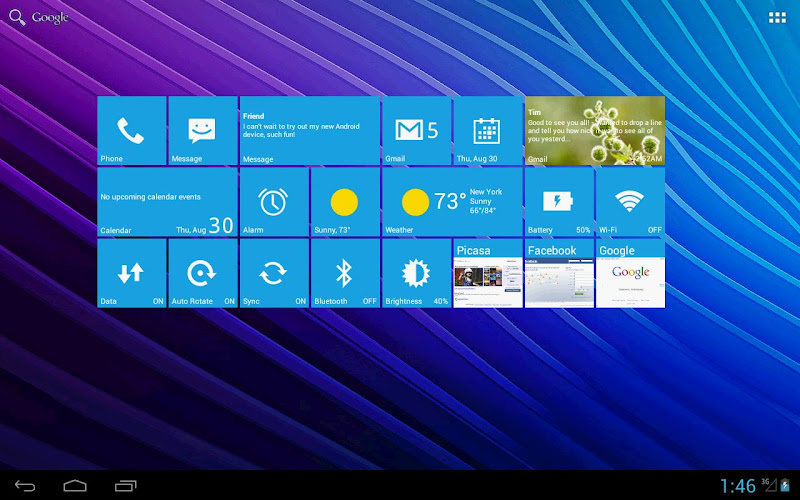
Task: Open the all apps grid icon
Action: [x=777, y=17]
